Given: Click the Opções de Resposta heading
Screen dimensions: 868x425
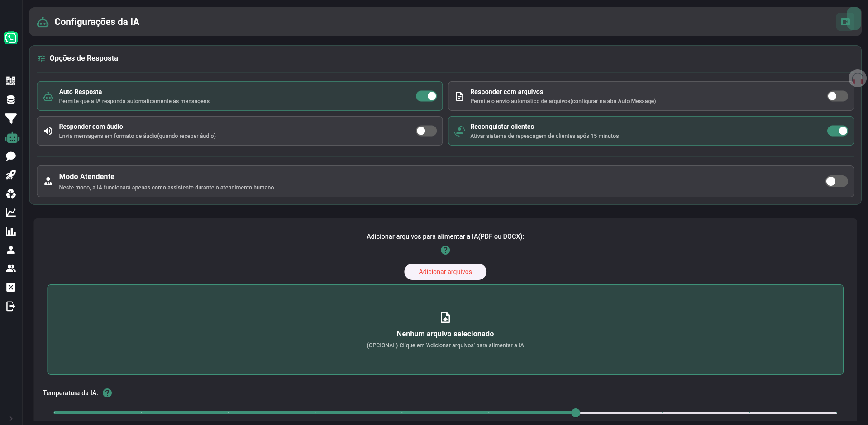Looking at the screenshot, I should pos(84,58).
